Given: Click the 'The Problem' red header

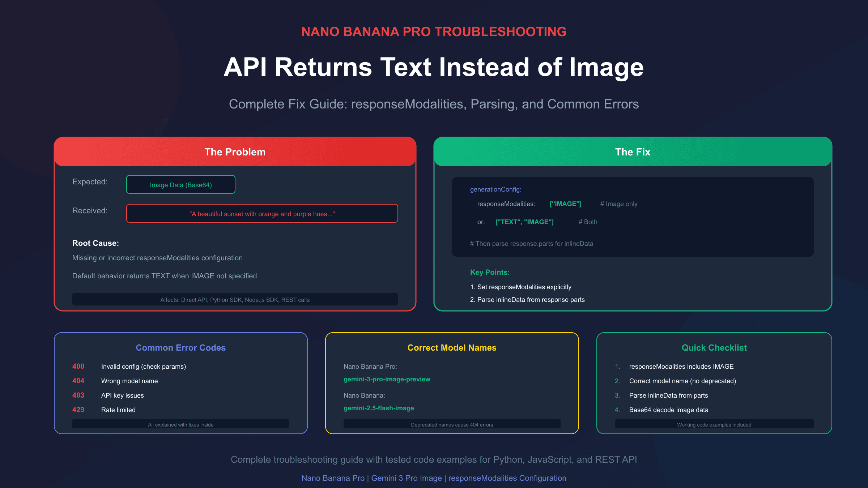Looking at the screenshot, I should click(x=235, y=152).
